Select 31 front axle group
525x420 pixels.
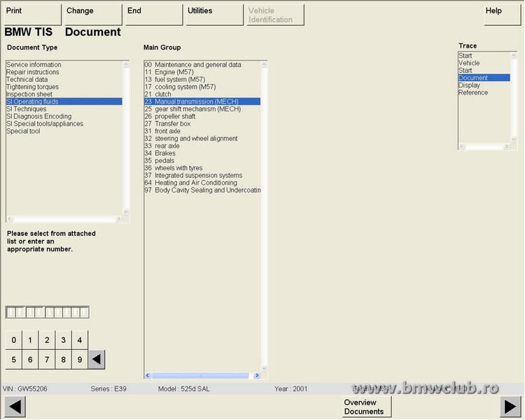[x=202, y=131]
